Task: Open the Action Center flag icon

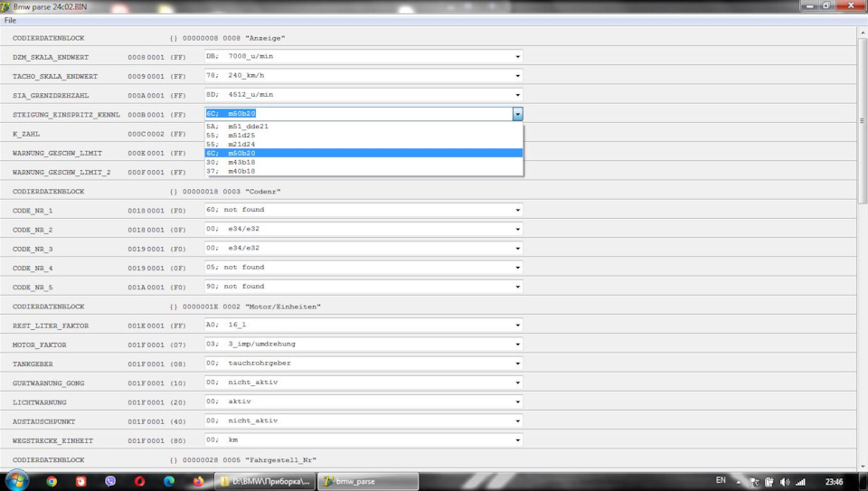Action: [x=754, y=482]
